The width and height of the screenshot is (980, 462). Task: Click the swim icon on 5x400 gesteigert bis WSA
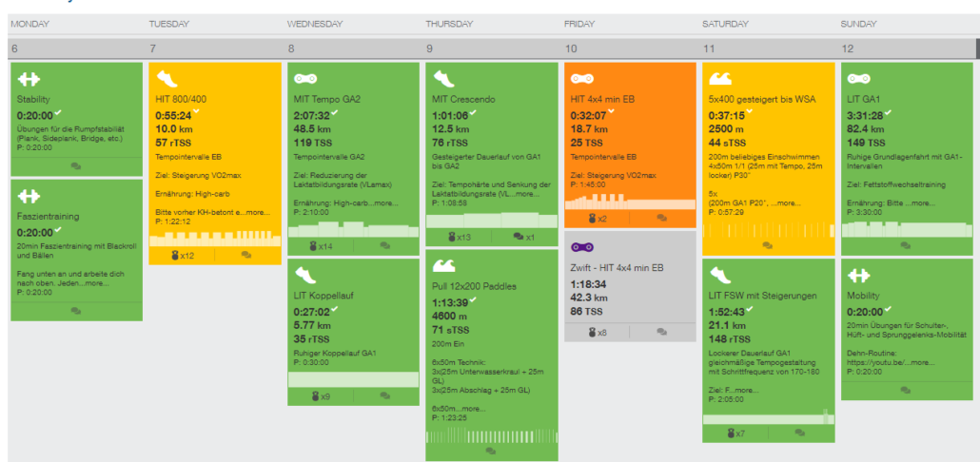pos(720,79)
